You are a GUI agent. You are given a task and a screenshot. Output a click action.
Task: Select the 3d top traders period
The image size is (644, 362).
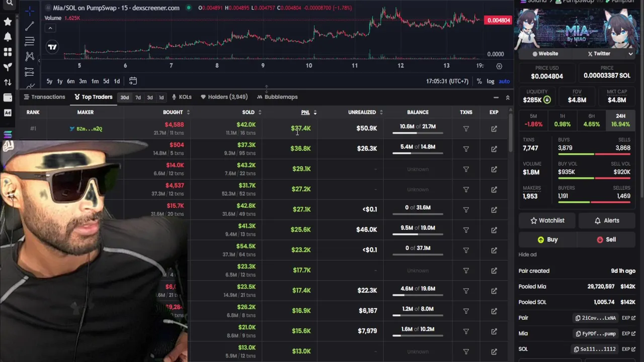click(x=149, y=97)
